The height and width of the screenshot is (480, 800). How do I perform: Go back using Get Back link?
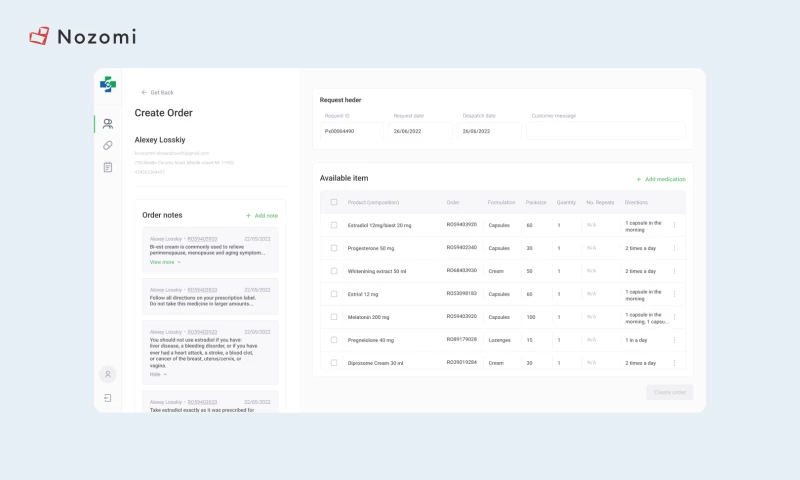157,92
